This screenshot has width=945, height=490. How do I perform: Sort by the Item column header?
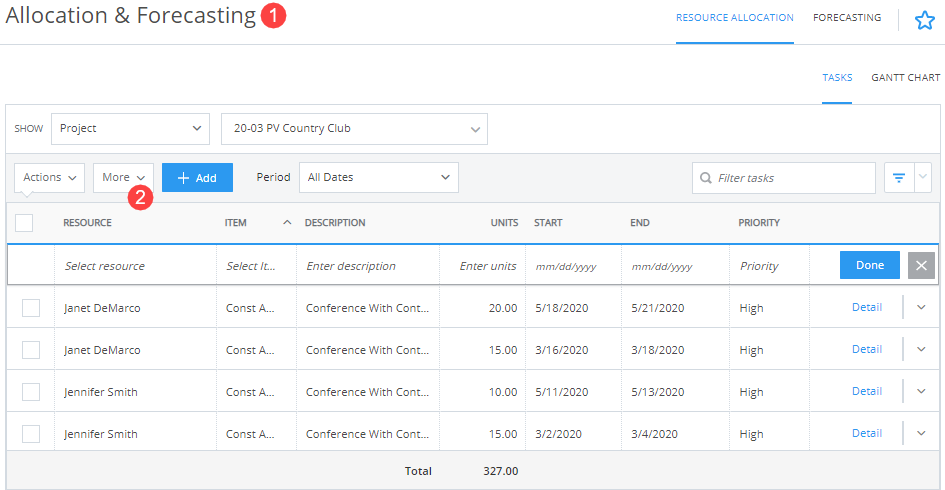pos(236,223)
